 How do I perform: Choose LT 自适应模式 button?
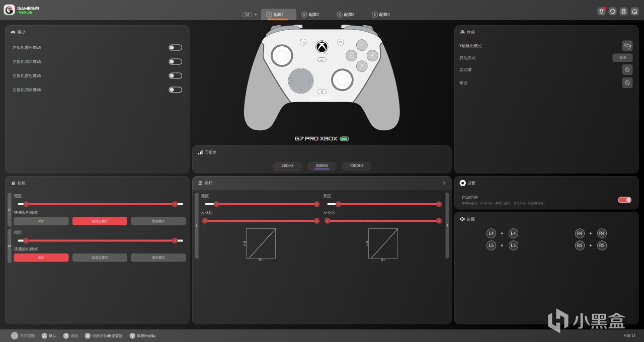tap(100, 221)
